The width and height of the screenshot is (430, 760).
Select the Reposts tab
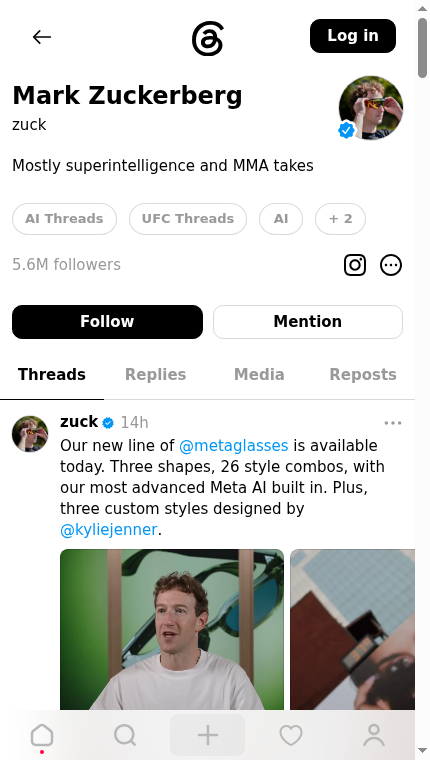point(363,375)
